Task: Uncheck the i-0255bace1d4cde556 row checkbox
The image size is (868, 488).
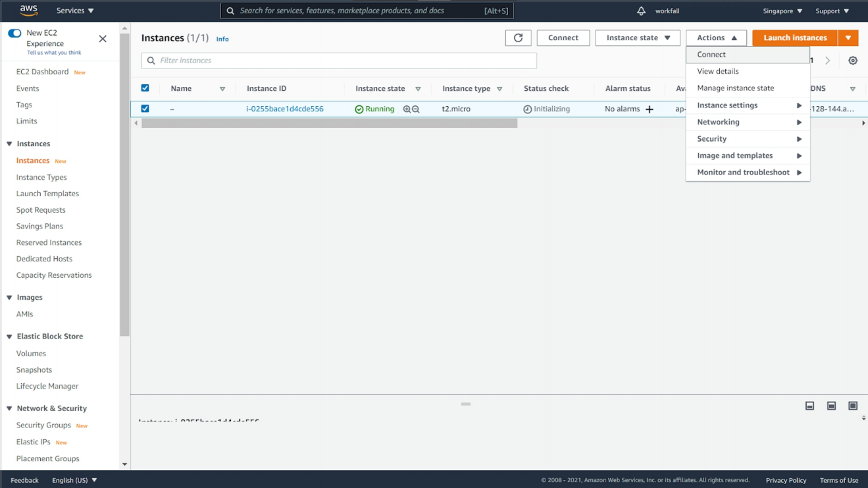Action: 145,109
